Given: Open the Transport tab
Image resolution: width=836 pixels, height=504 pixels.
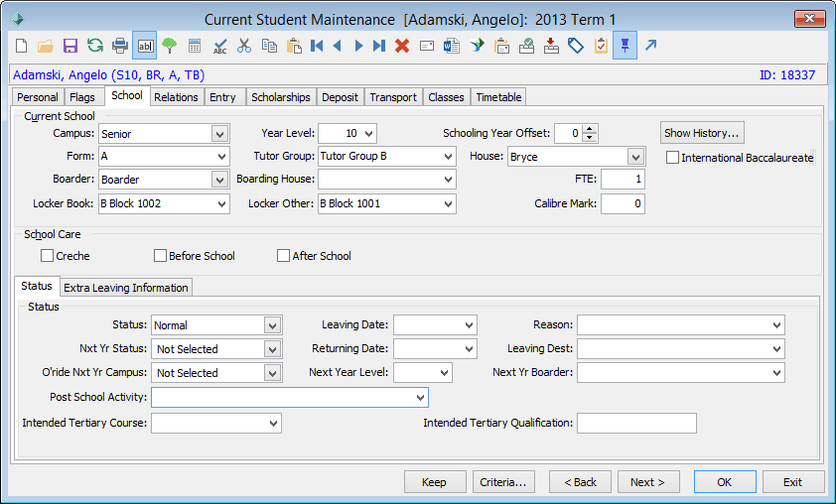Looking at the screenshot, I should [x=393, y=97].
